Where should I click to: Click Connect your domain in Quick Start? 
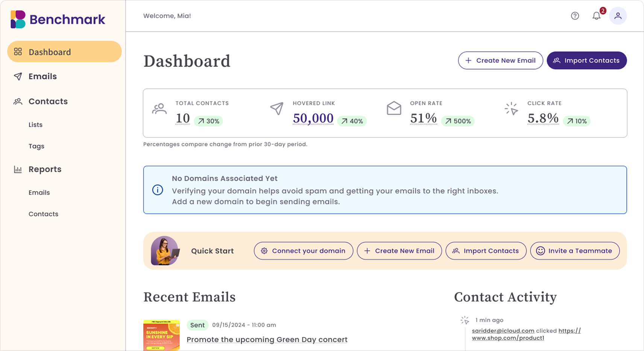coord(303,251)
